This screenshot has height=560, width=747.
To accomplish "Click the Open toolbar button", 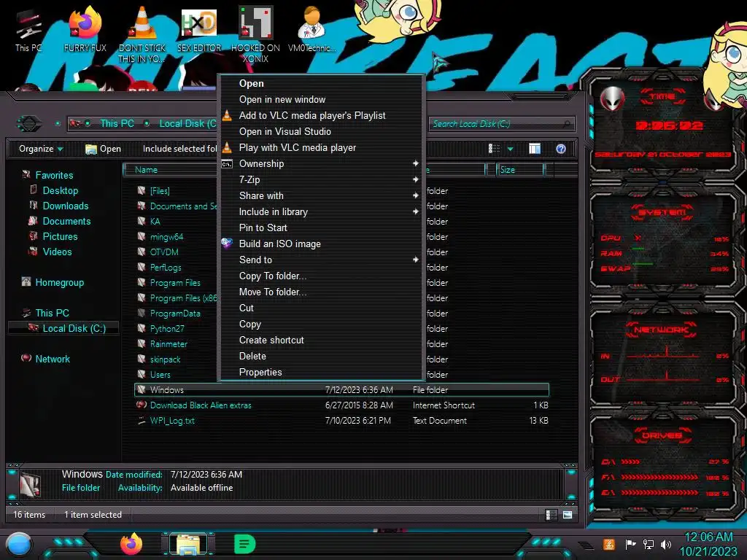I will [x=103, y=149].
